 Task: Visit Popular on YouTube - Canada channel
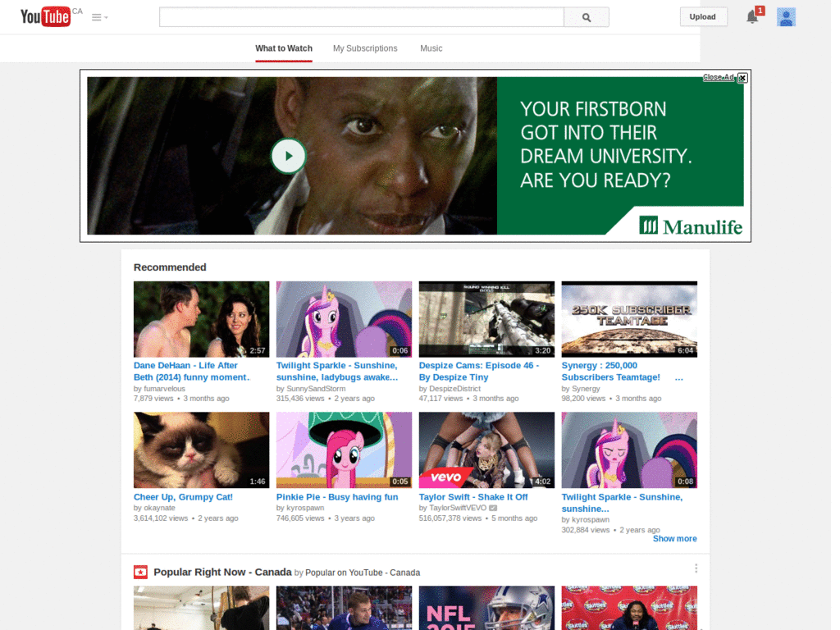tap(362, 573)
